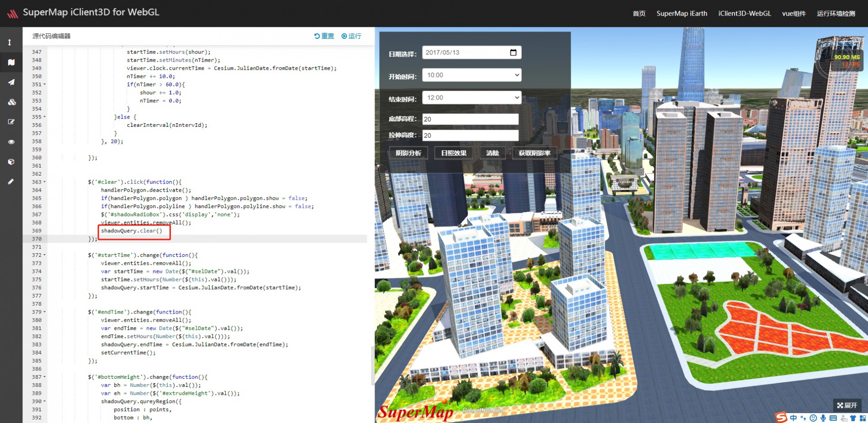Collapse code fold at line 355
Viewport: 868px width, 423px height.
(44, 117)
